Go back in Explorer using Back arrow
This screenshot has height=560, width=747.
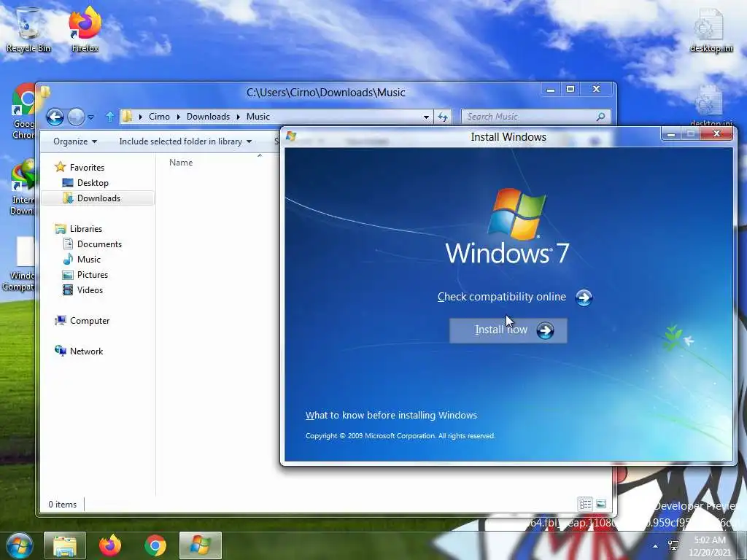(55, 117)
